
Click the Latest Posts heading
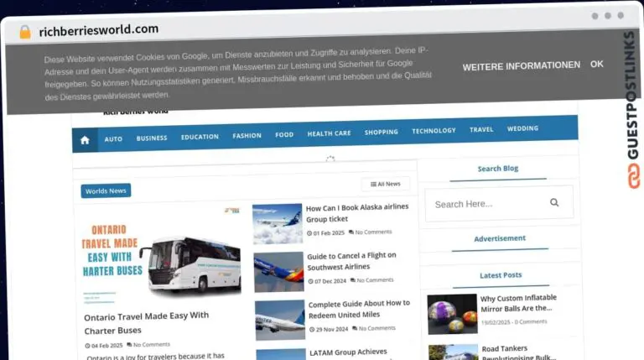[x=501, y=275]
